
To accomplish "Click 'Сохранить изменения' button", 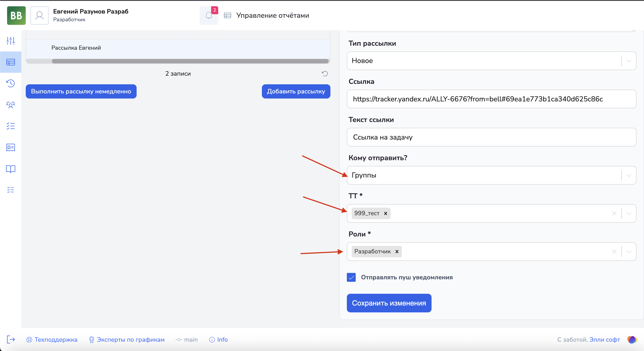I will 389,303.
